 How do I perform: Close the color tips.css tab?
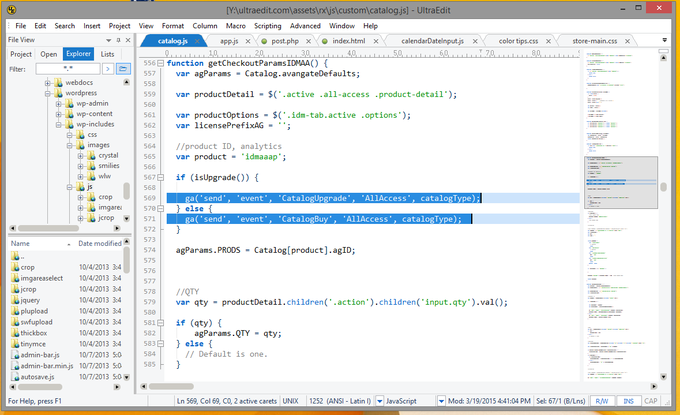click(x=549, y=41)
